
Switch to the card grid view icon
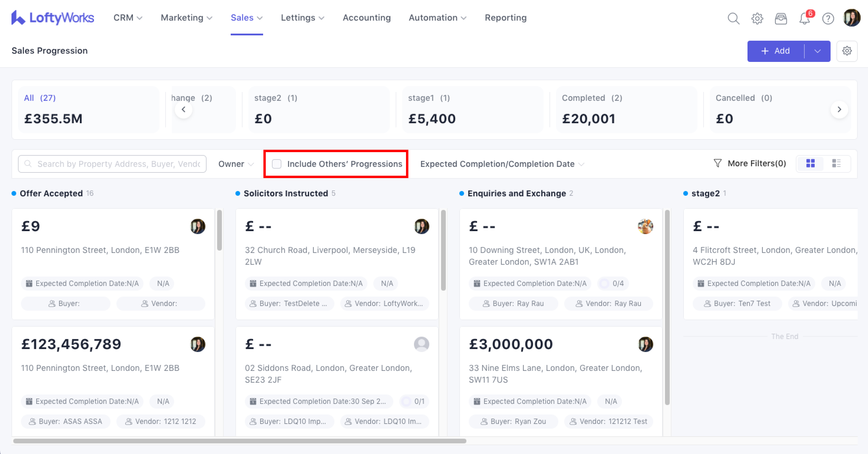coord(810,163)
